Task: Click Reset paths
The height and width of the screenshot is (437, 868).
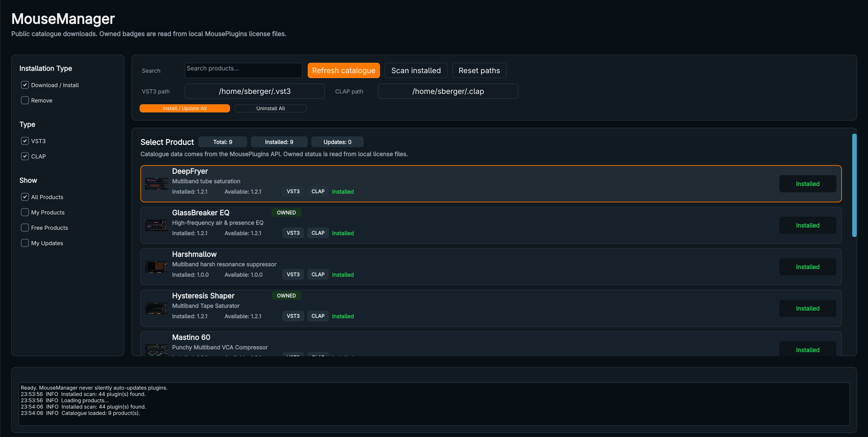Action: tap(479, 70)
